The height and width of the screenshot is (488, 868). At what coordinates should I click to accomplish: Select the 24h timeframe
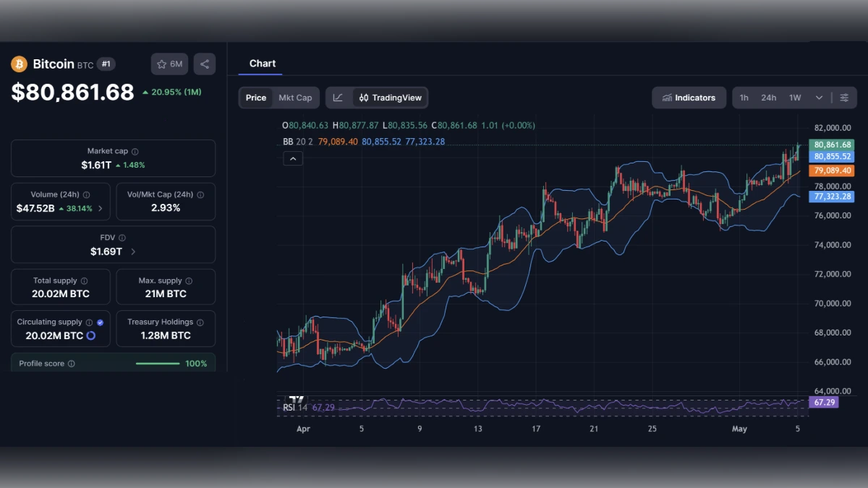pyautogui.click(x=768, y=98)
